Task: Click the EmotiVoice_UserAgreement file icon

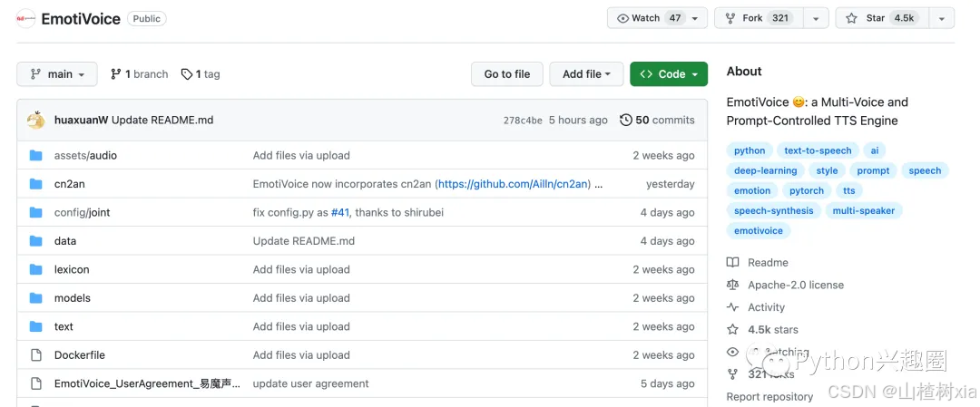Action: (35, 383)
